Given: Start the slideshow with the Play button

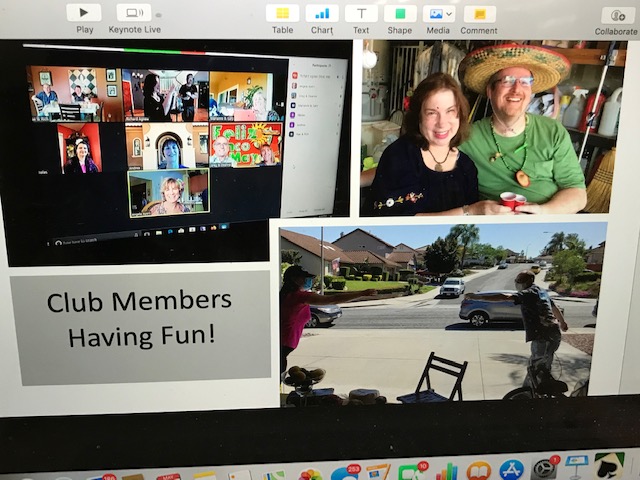Looking at the screenshot, I should coord(84,13).
